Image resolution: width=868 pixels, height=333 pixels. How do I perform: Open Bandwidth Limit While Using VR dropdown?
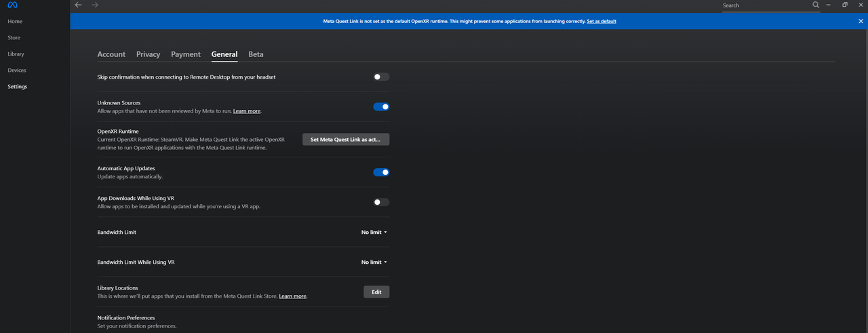(374, 262)
